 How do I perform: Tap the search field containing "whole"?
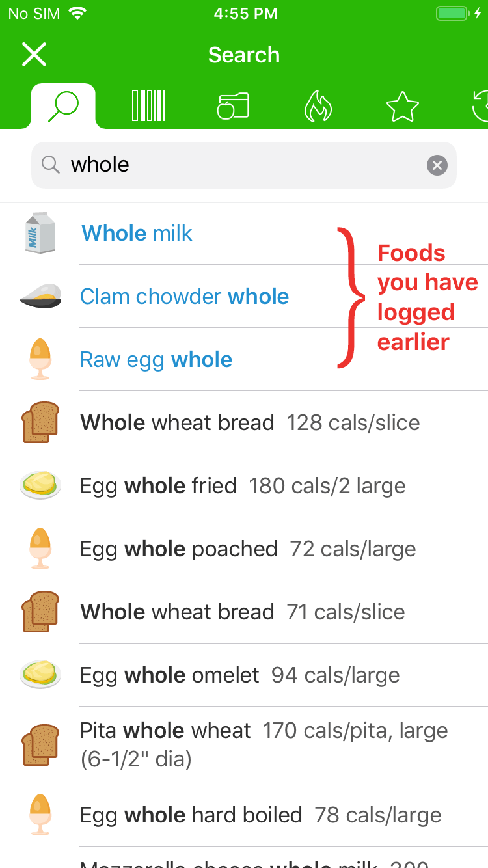241,165
